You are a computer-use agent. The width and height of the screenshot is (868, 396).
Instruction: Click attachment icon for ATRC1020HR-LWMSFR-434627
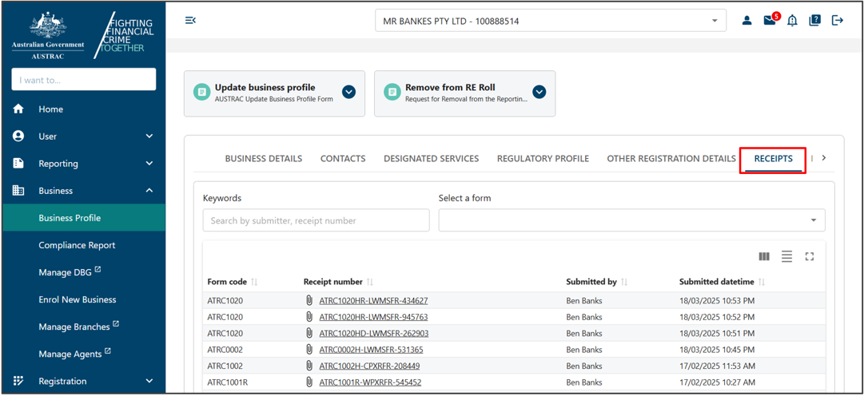pyautogui.click(x=309, y=301)
